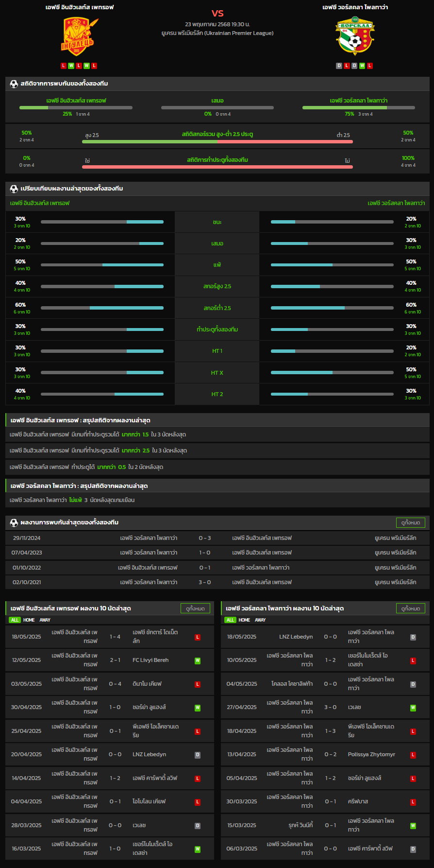The height and width of the screenshot is (868, 434).
Task: Open ดูทั้งหมด for Ingulets last 10 matches
Action: (x=195, y=608)
